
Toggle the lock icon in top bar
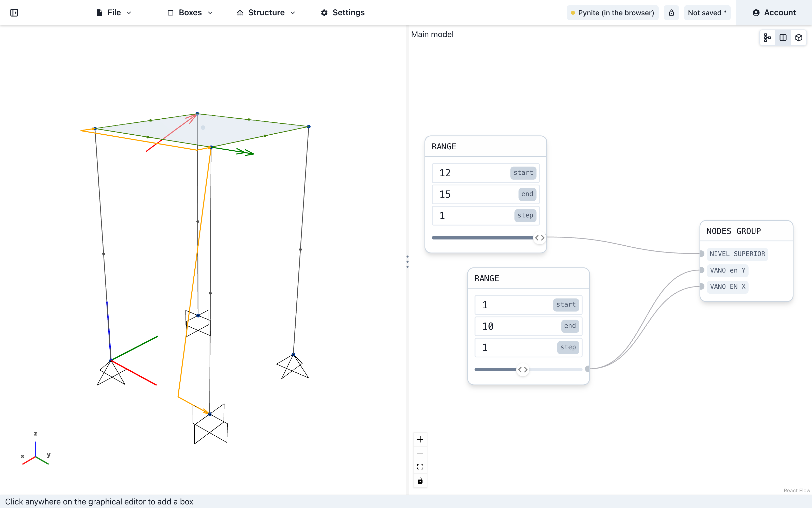671,13
